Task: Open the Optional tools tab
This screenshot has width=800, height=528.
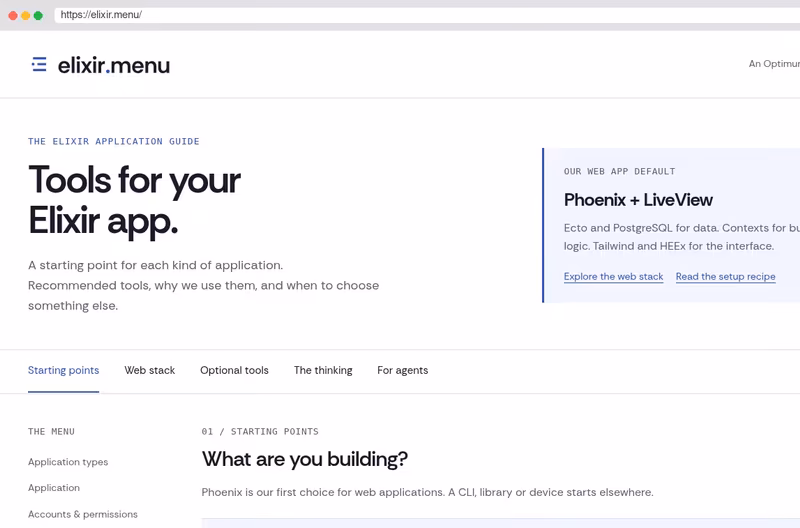Action: pyautogui.click(x=234, y=370)
